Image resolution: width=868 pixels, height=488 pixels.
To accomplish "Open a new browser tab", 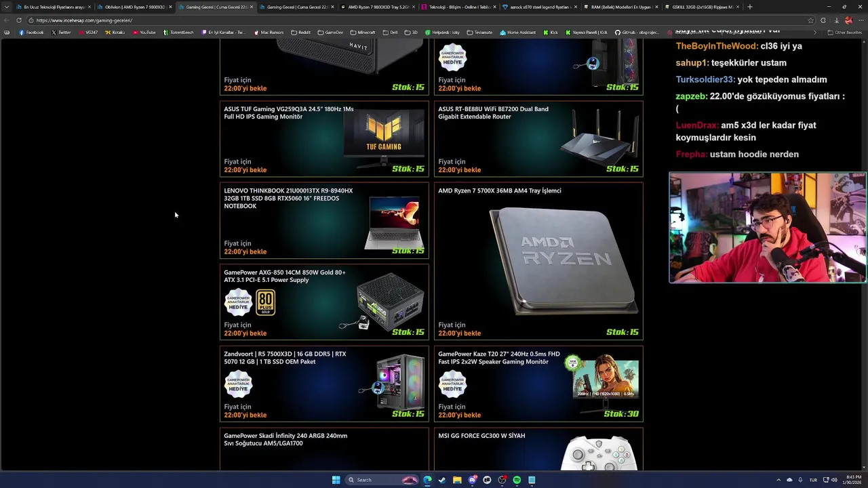I will 749,7.
